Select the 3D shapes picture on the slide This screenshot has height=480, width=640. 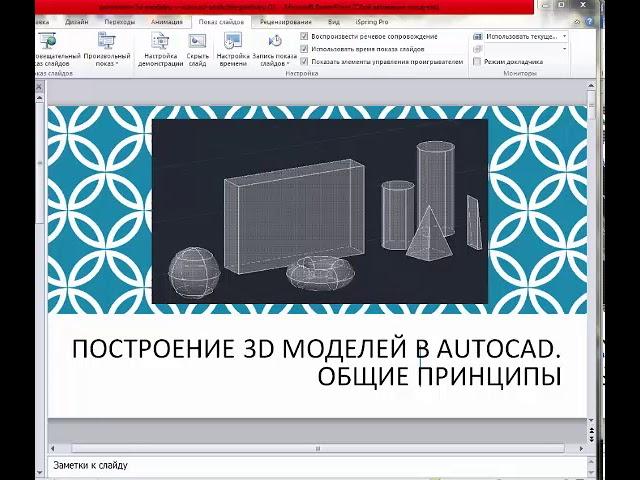(320, 211)
